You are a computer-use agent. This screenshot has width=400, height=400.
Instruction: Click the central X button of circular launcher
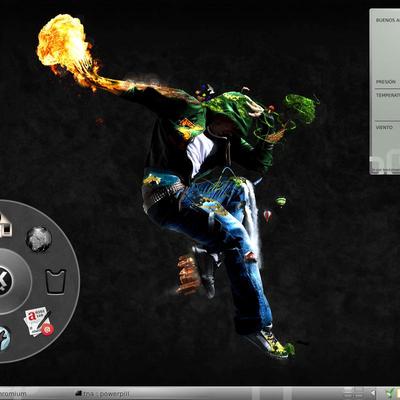coord(5,281)
